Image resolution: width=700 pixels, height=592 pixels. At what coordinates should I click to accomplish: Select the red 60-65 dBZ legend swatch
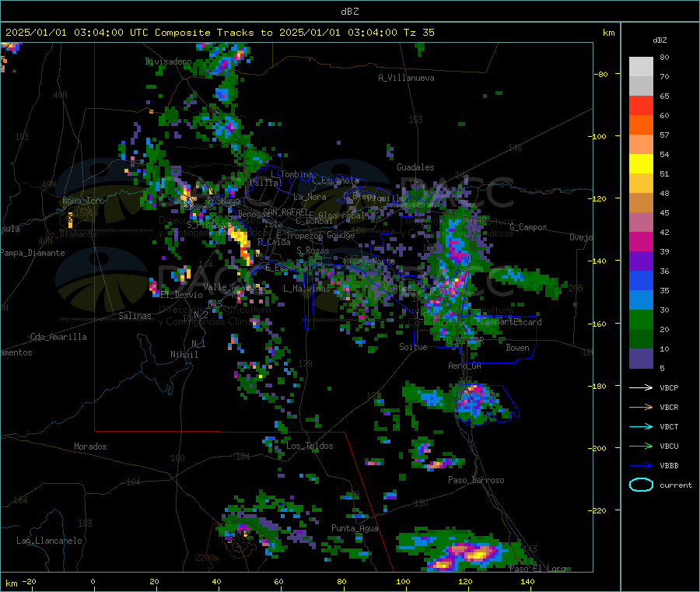(x=641, y=105)
